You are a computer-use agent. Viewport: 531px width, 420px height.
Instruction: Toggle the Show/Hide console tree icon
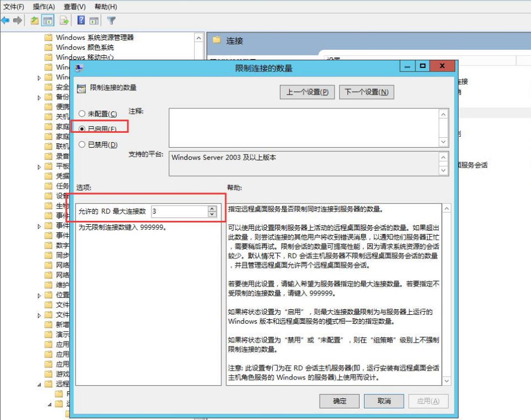tap(48, 20)
